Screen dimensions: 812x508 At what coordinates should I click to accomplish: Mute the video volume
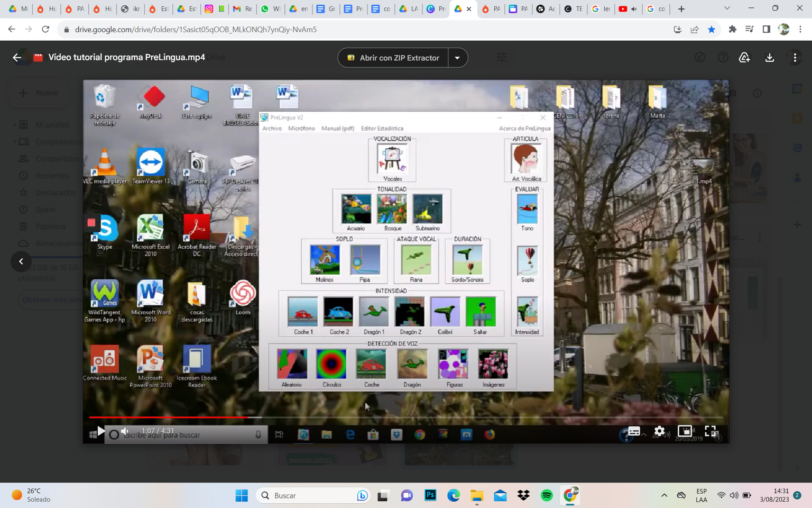click(x=125, y=431)
